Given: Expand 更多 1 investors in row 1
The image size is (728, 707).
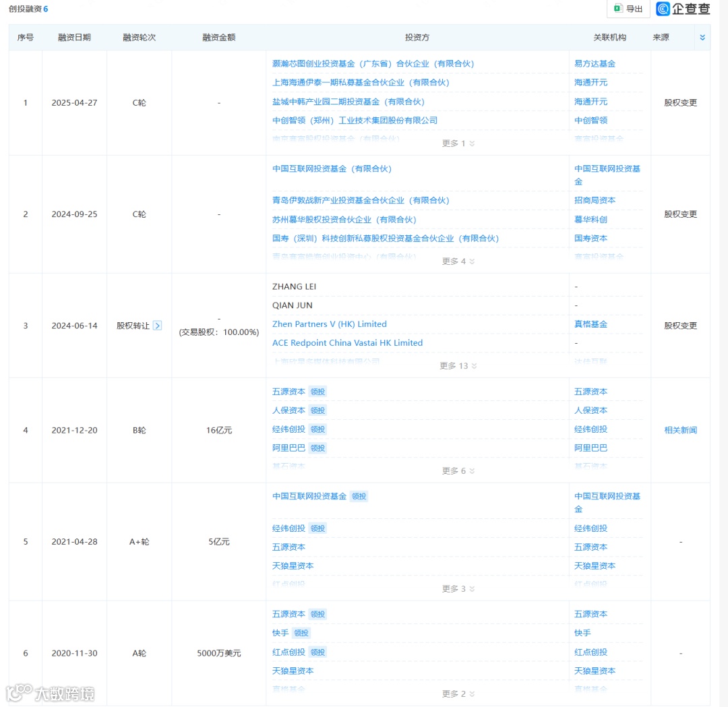Looking at the screenshot, I should (458, 144).
